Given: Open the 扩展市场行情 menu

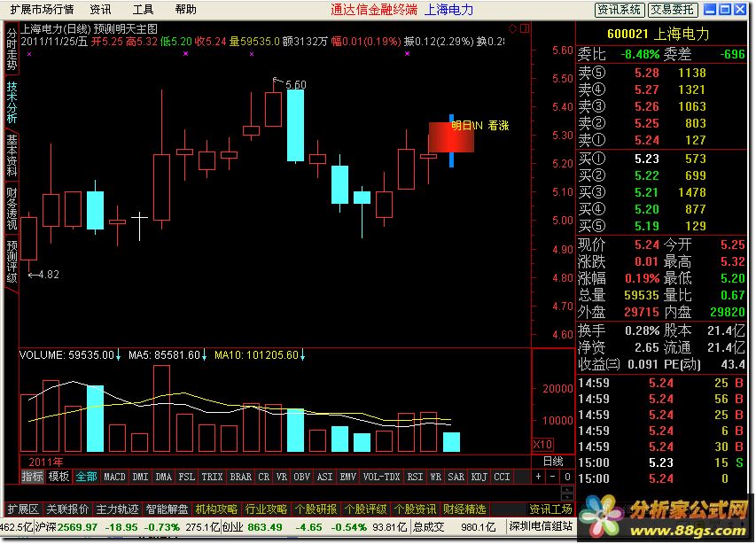Looking at the screenshot, I should click(x=42, y=9).
